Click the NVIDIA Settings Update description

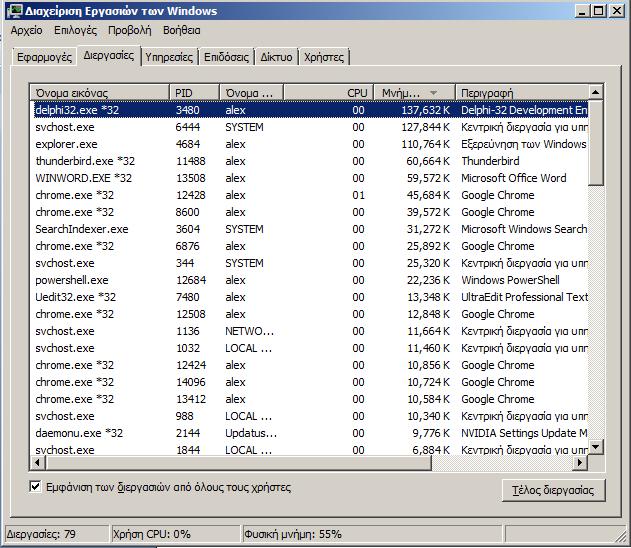[x=524, y=433]
